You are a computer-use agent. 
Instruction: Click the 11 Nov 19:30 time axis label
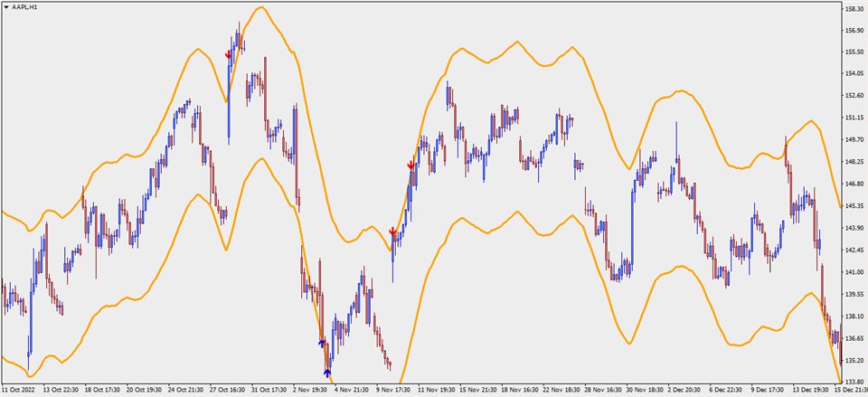[435, 390]
